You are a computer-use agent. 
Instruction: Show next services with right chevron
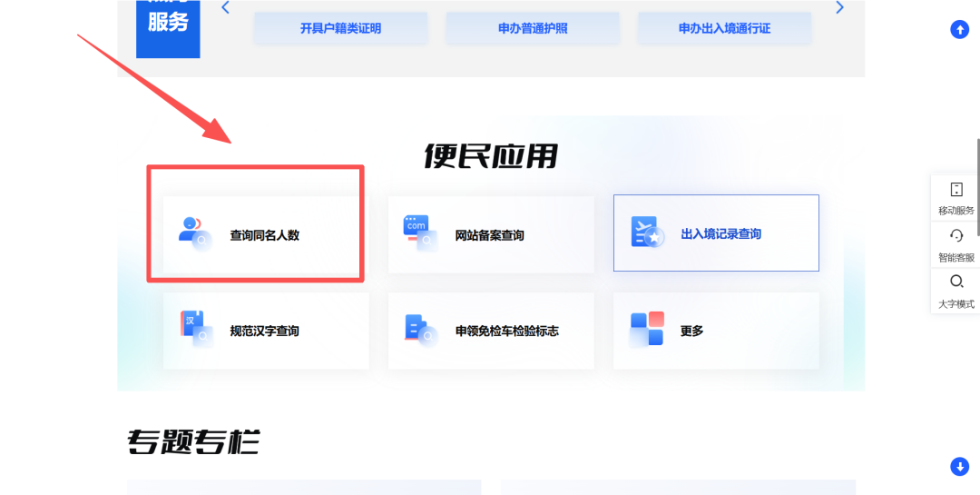[x=839, y=7]
